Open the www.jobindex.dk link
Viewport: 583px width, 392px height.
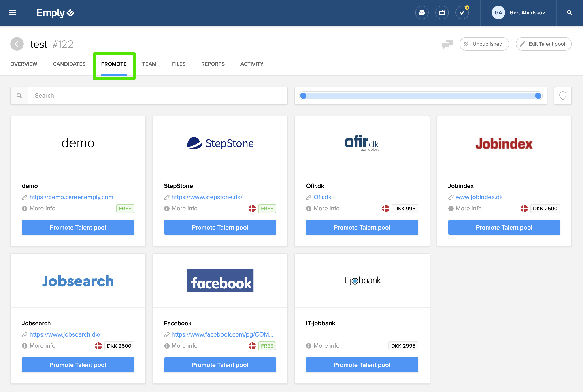(x=479, y=197)
